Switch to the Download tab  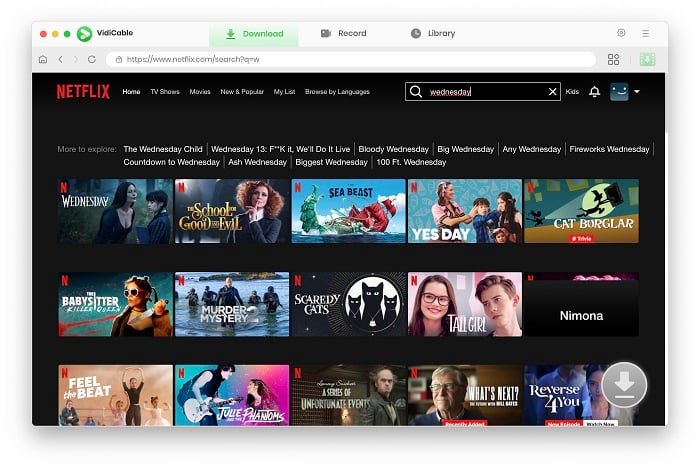[254, 34]
